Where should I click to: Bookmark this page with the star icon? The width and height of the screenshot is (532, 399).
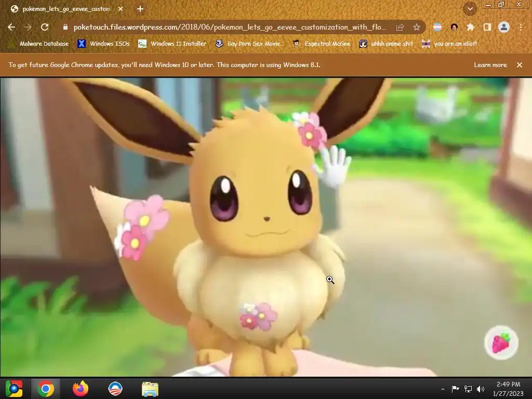[417, 27]
